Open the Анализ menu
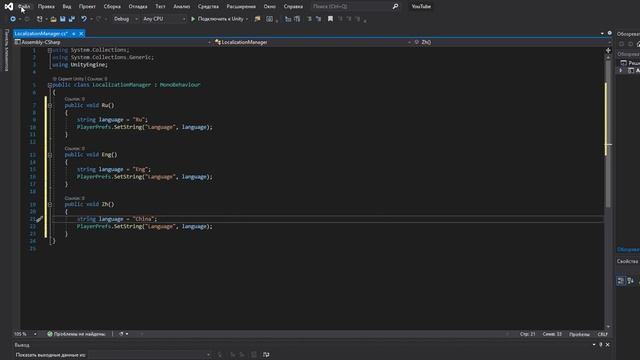The width and height of the screenshot is (640, 360). [182, 7]
